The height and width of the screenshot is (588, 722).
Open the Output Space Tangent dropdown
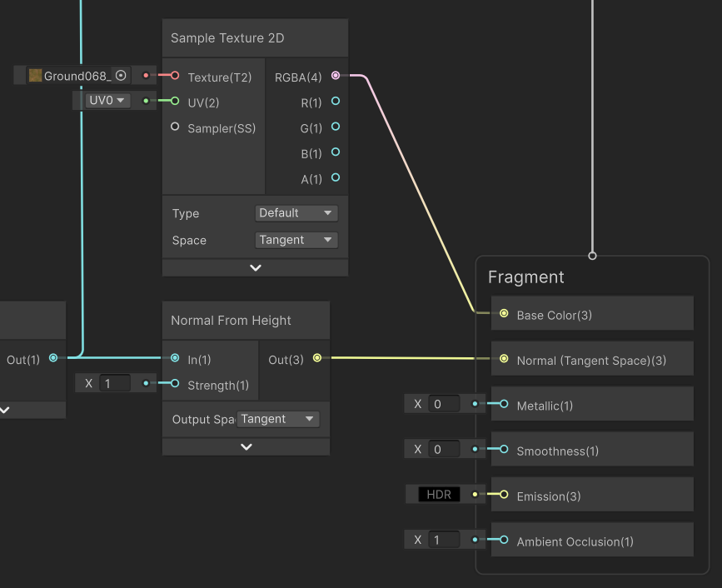click(277, 419)
